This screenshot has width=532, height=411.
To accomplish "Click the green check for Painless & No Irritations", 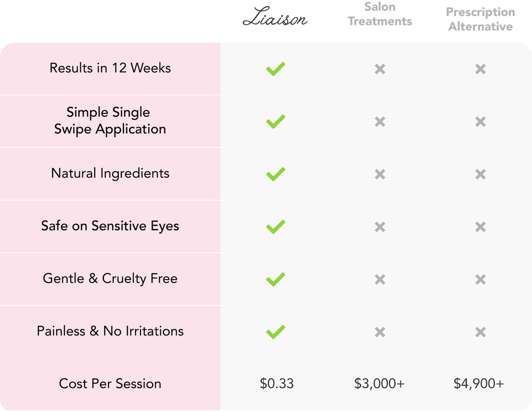I will pyautogui.click(x=276, y=332).
